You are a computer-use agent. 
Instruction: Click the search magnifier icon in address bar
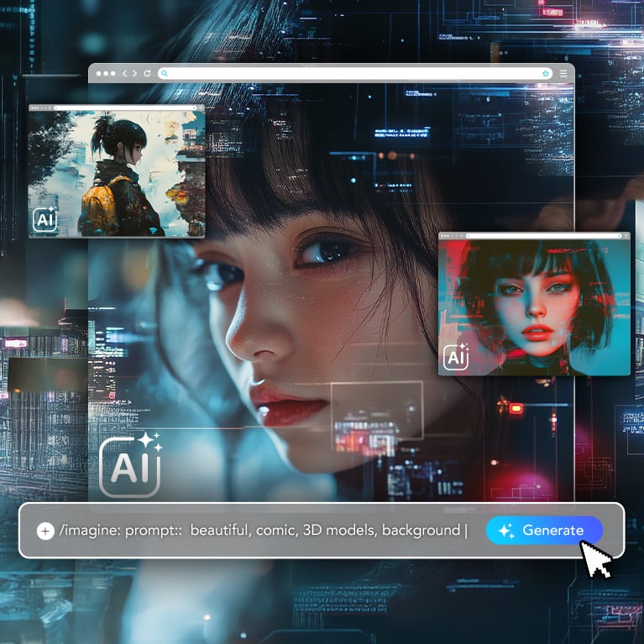click(x=165, y=74)
